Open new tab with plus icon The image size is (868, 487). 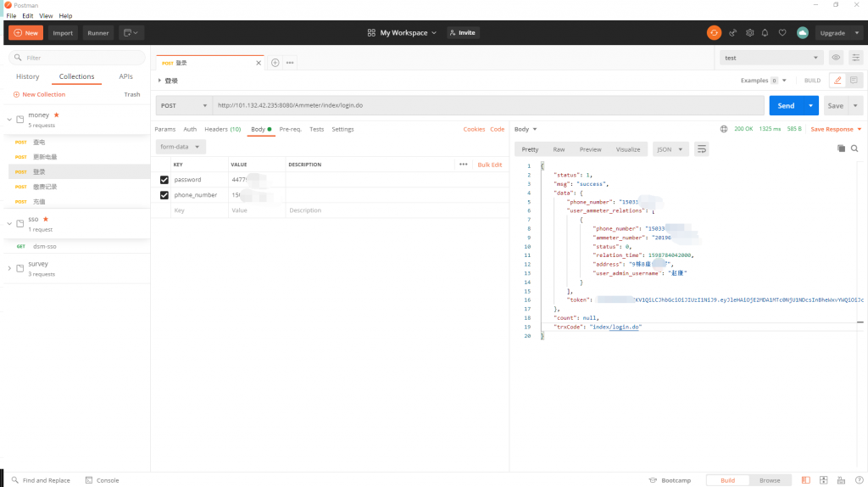pyautogui.click(x=275, y=63)
